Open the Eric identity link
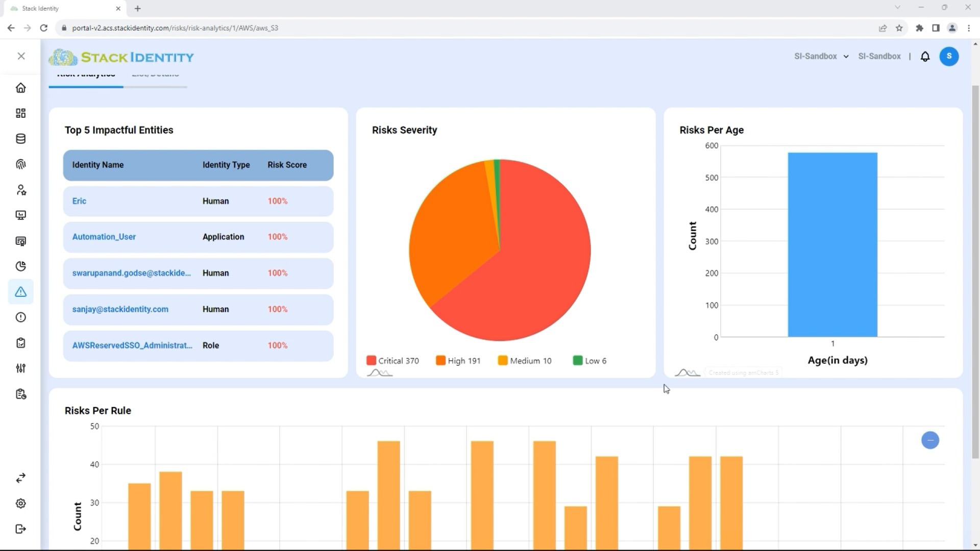This screenshot has height=551, width=980. (x=79, y=201)
